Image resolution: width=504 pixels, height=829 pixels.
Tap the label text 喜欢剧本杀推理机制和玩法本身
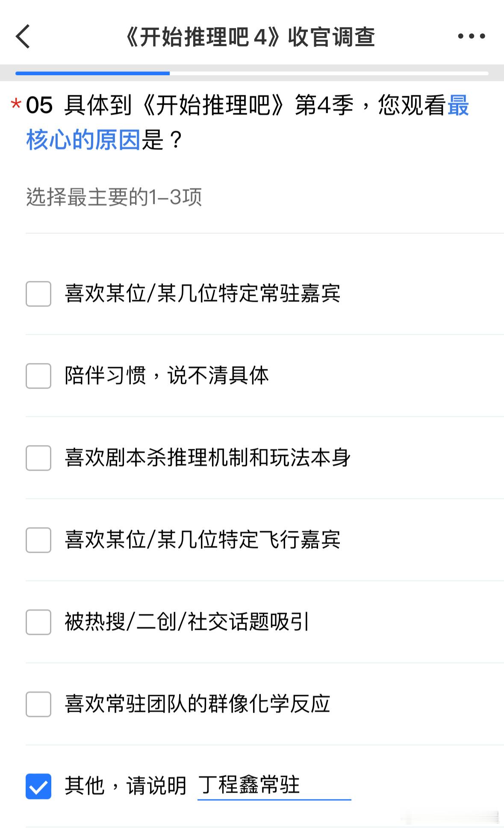pos(208,457)
